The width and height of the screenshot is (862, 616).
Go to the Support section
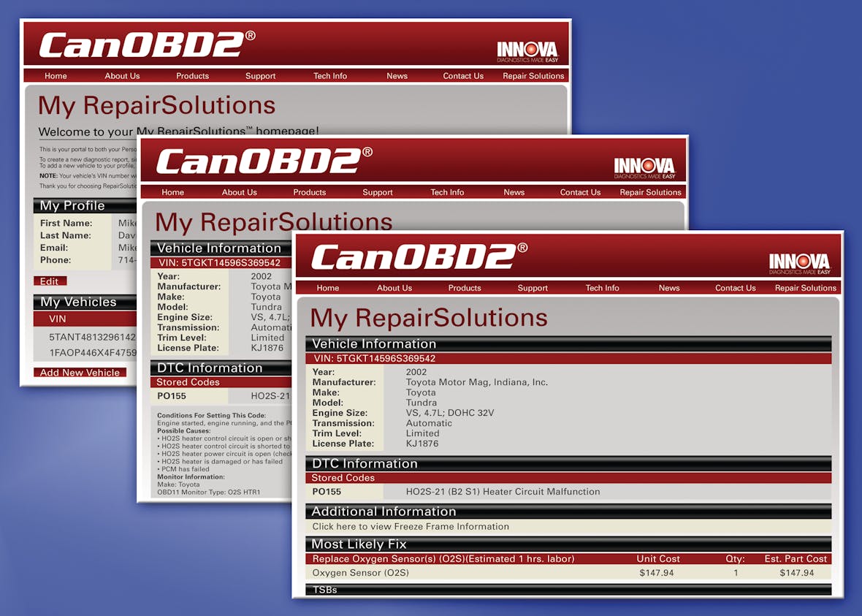coord(532,288)
